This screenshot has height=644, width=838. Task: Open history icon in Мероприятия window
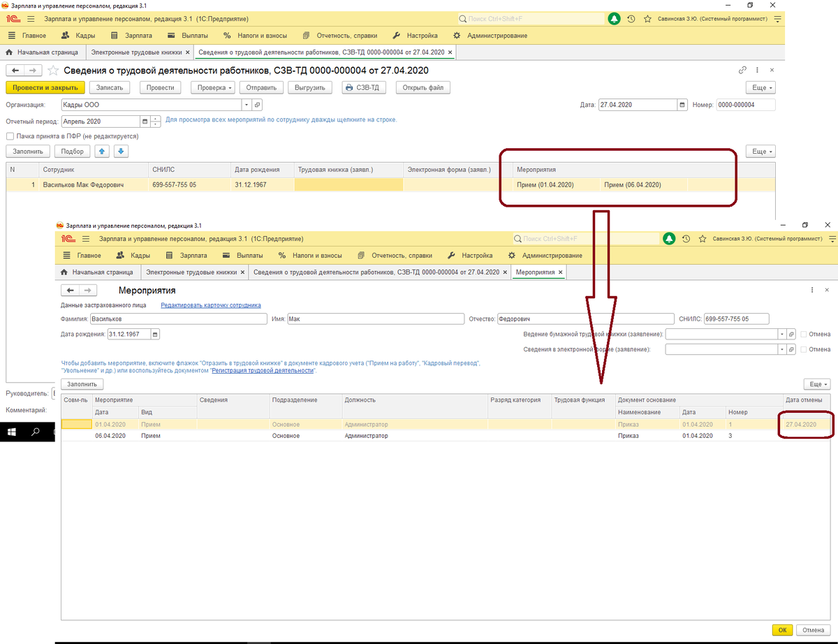686,239
